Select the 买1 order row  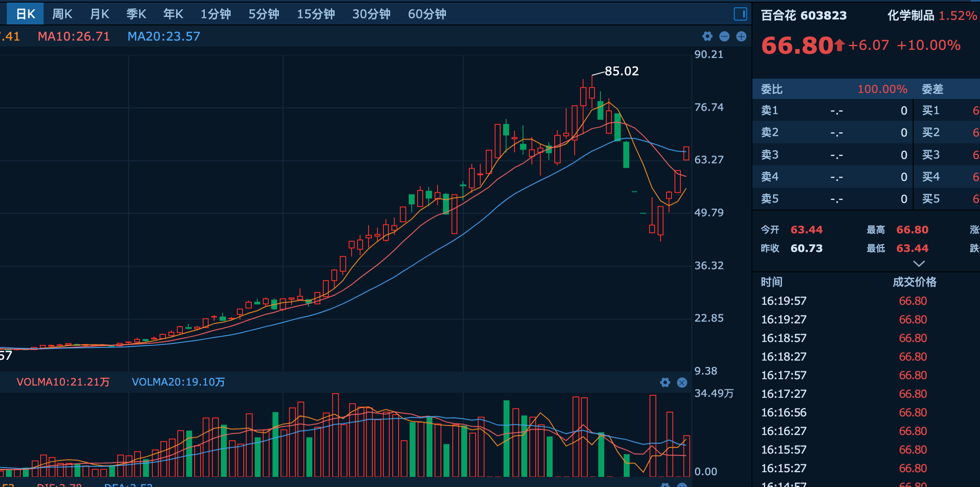coord(947,111)
